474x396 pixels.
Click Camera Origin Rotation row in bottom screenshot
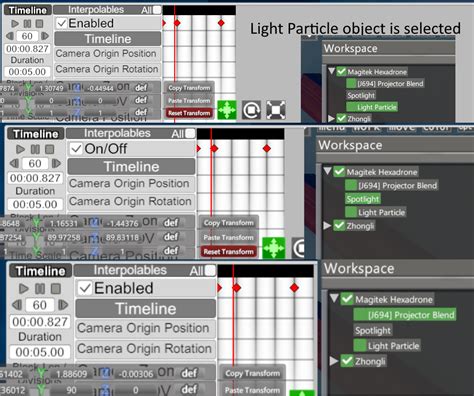tap(145, 349)
